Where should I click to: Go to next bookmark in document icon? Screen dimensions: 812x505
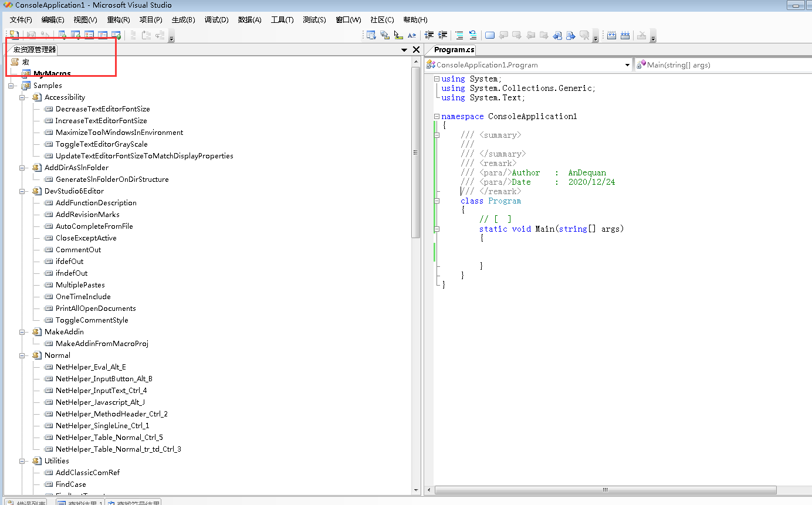[x=571, y=35]
